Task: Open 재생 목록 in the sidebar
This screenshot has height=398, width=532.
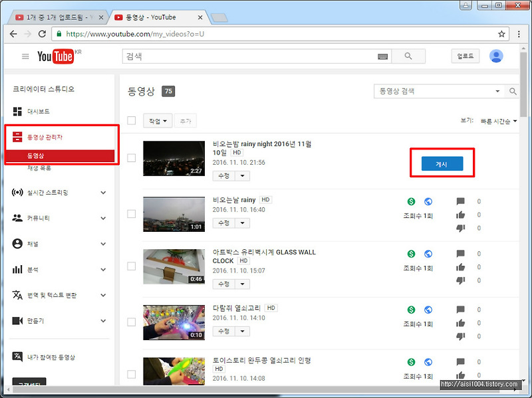Action: (x=39, y=168)
